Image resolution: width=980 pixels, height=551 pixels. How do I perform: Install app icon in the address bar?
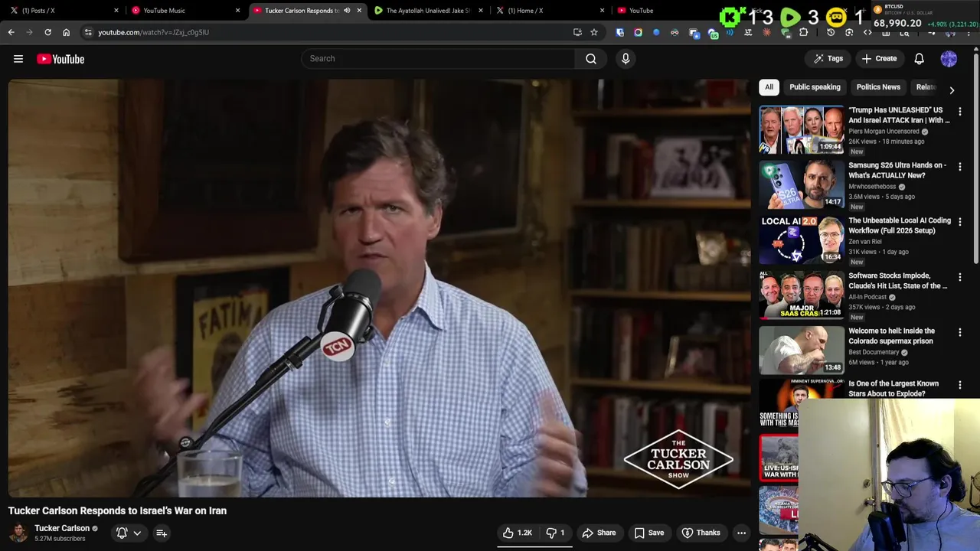577,32
